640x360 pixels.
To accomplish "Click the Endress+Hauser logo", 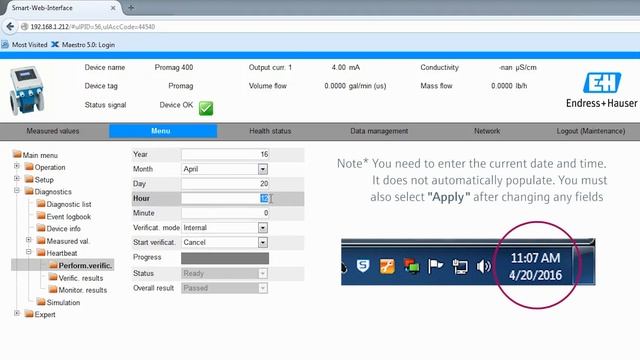I will [x=602, y=90].
